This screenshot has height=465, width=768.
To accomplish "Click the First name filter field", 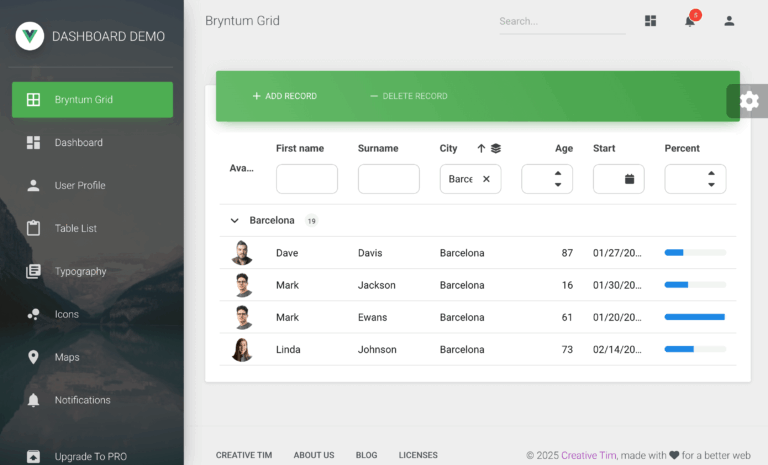I will pyautogui.click(x=307, y=179).
